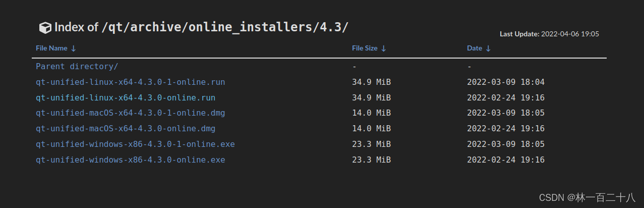Open the Parent directory link
The width and height of the screenshot is (644, 208).
[x=77, y=66]
